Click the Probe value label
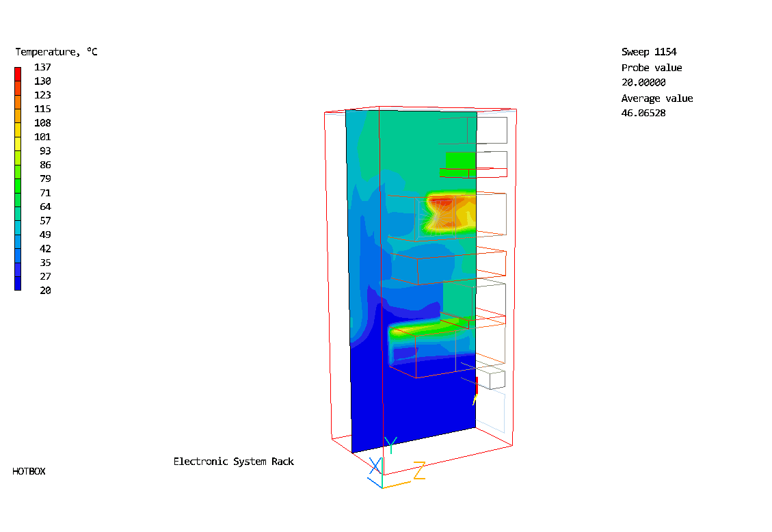Image resolution: width=772 pixels, height=532 pixels. tap(651, 68)
